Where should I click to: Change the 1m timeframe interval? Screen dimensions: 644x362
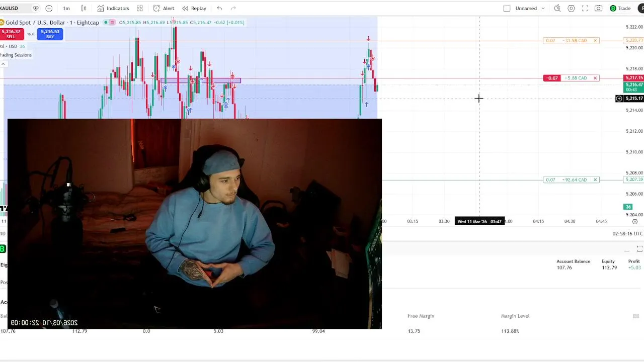[x=66, y=8]
